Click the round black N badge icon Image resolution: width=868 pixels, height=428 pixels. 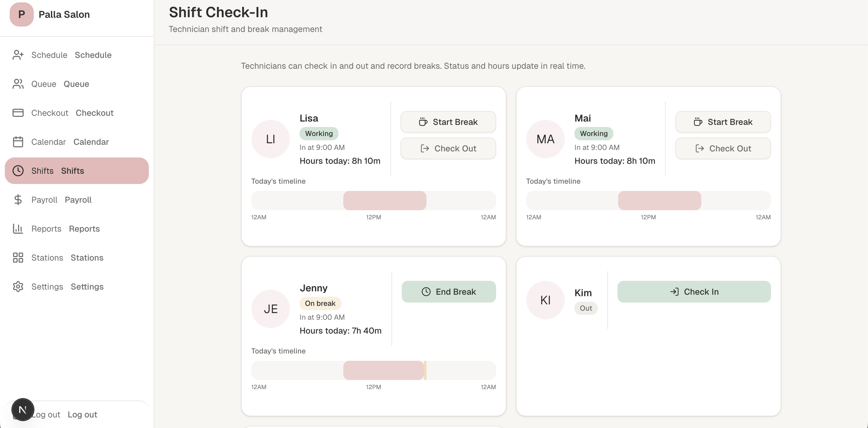click(x=23, y=410)
